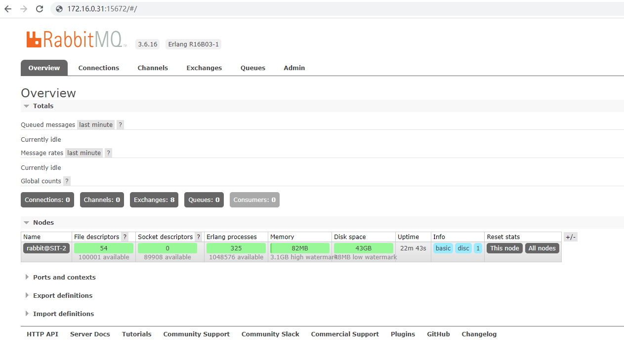The height and width of the screenshot is (364, 624).
Task: Click the Community Slack footer link
Action: pyautogui.click(x=270, y=334)
